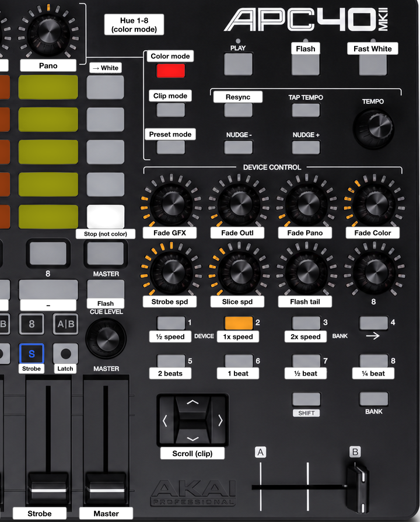The width and height of the screenshot is (420, 522).
Task: Click the down arrow on Scroll pad
Action: tap(192, 439)
